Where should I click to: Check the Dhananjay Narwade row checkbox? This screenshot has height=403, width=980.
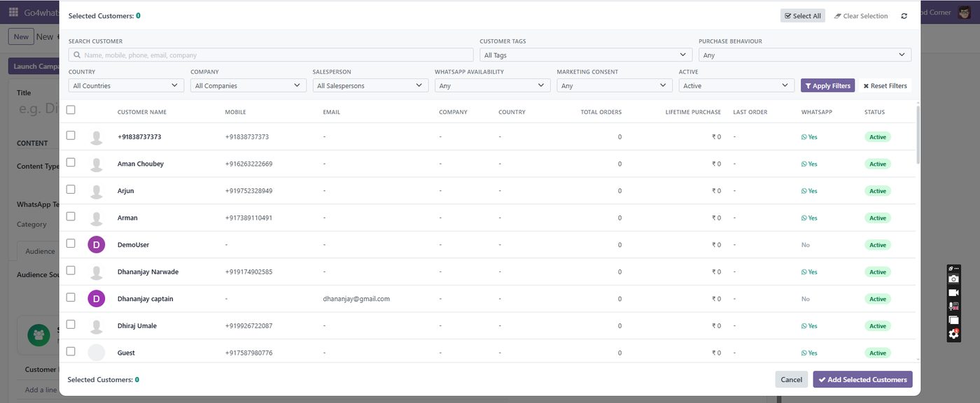pos(71,270)
